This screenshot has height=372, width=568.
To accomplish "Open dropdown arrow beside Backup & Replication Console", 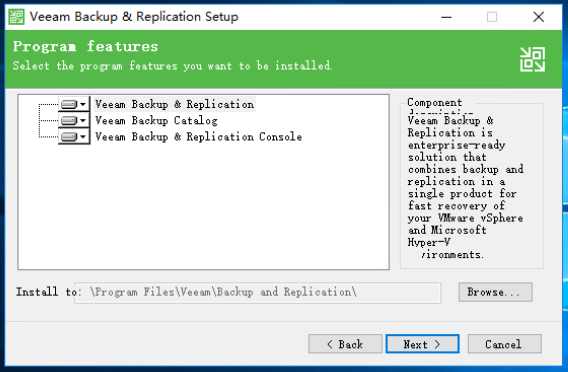I will tap(83, 137).
